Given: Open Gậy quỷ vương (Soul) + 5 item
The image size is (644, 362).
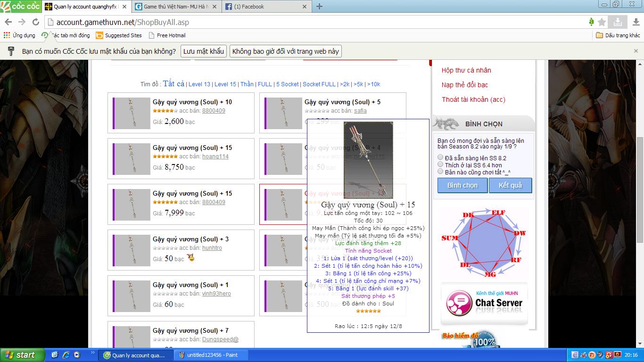Looking at the screenshot, I should click(342, 102).
